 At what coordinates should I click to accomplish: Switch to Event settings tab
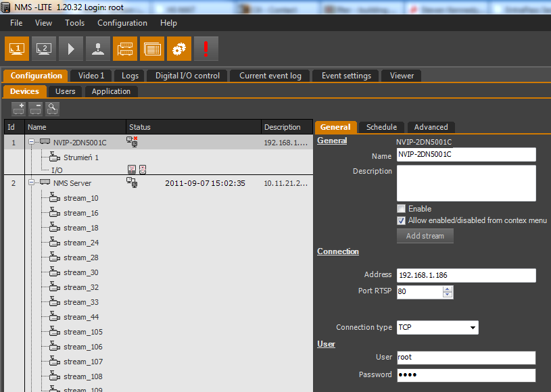click(x=346, y=76)
